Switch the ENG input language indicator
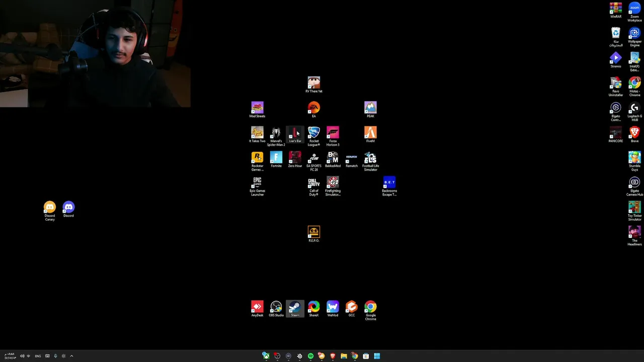Image resolution: width=644 pixels, height=362 pixels. click(38, 356)
